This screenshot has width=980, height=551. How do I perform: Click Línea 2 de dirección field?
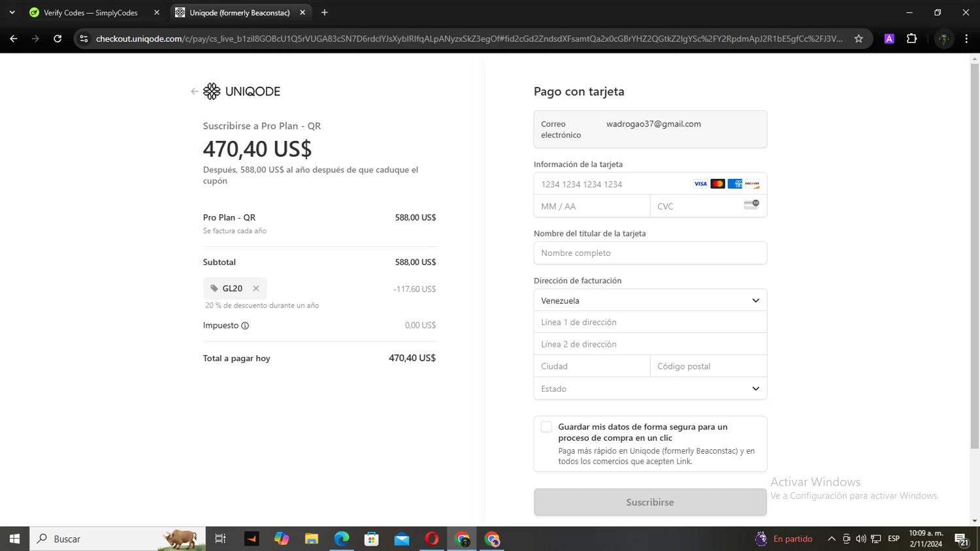[x=650, y=345]
